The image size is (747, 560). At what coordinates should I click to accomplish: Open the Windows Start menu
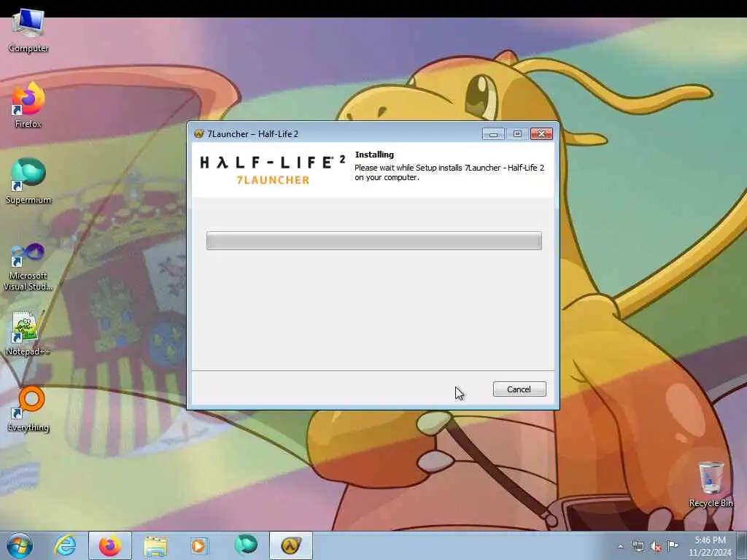pyautogui.click(x=20, y=545)
